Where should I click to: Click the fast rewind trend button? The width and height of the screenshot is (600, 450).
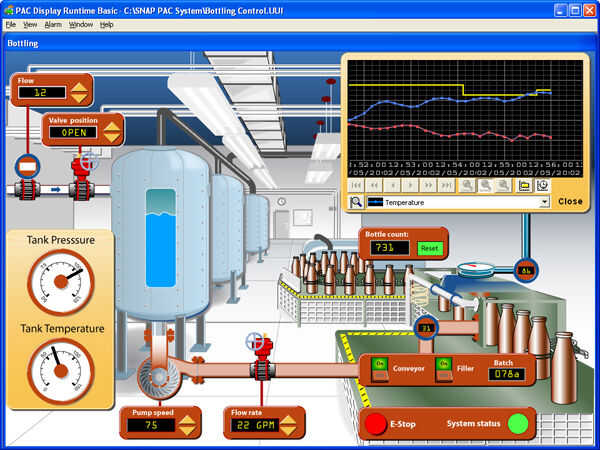click(374, 185)
